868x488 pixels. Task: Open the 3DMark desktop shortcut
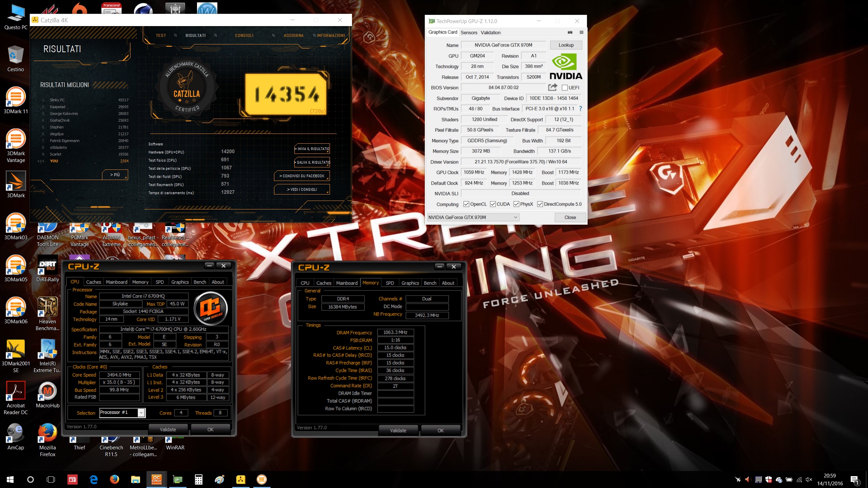pyautogui.click(x=16, y=185)
